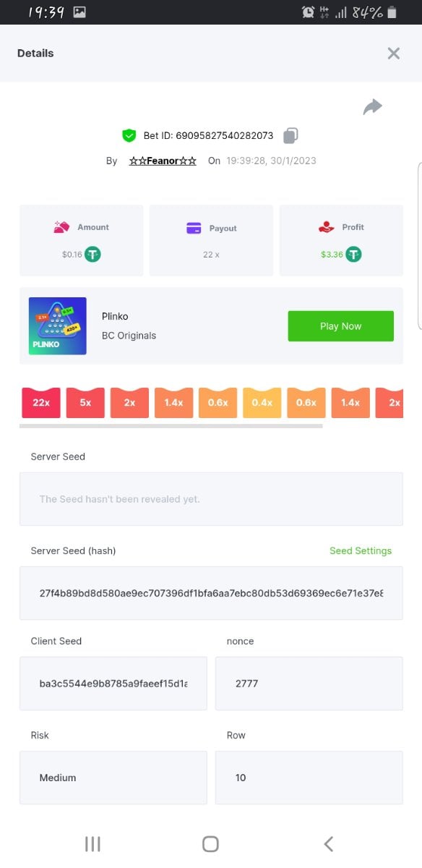Click the green verified shield icon
This screenshot has height=868, width=422.
[x=129, y=135]
